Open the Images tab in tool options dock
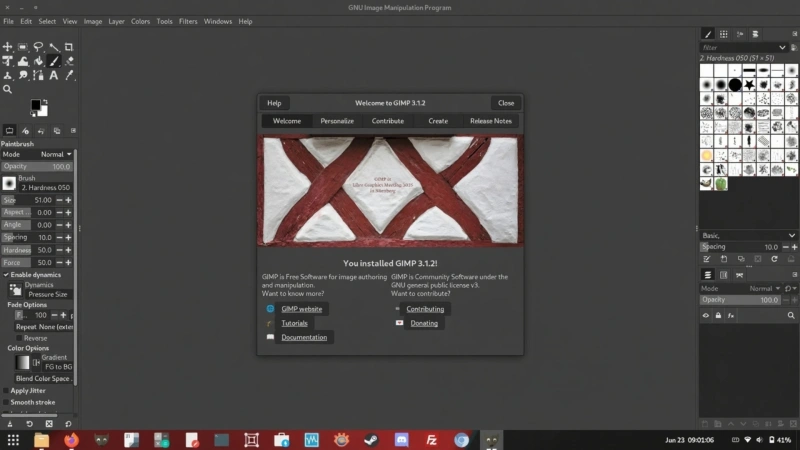 pyautogui.click(x=57, y=131)
